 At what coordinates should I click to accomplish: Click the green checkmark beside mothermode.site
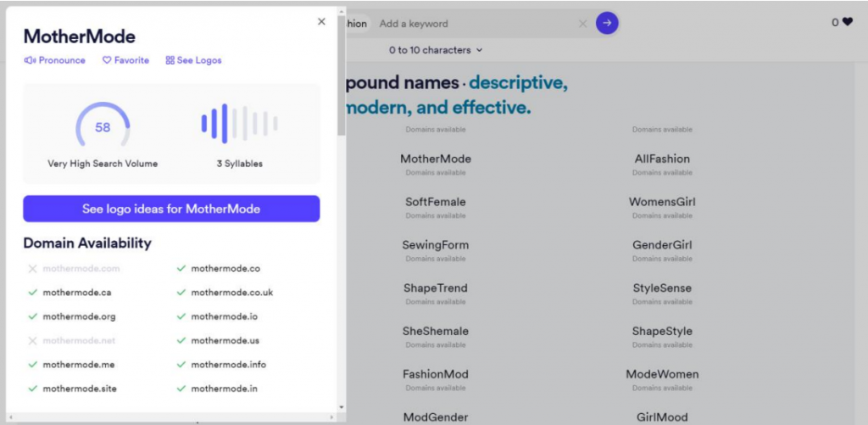(33, 389)
